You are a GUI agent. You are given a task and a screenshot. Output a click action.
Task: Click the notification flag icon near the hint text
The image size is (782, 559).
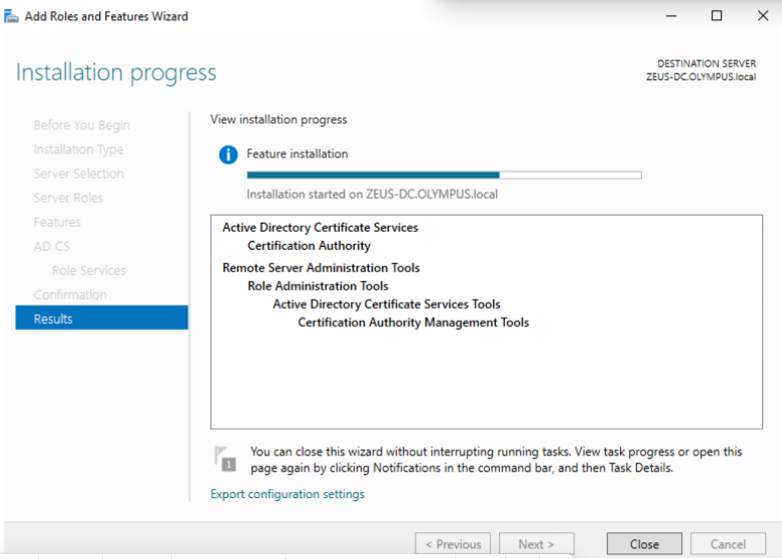[x=225, y=459]
